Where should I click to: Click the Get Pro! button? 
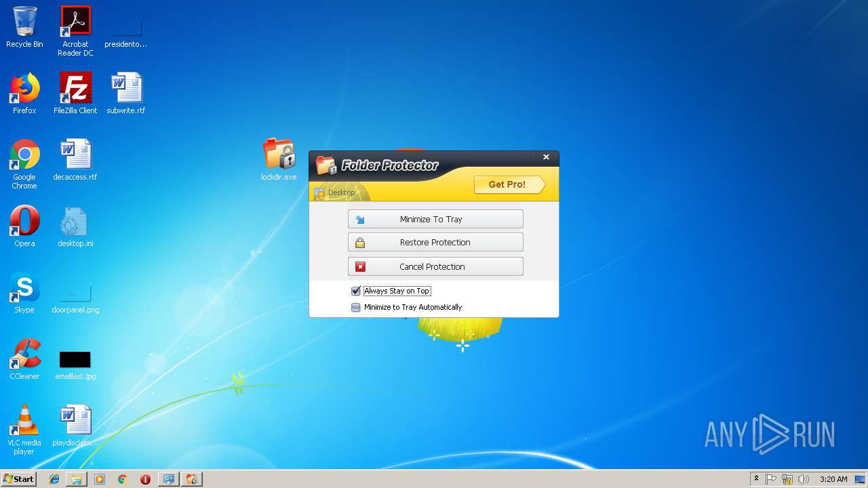(x=509, y=184)
